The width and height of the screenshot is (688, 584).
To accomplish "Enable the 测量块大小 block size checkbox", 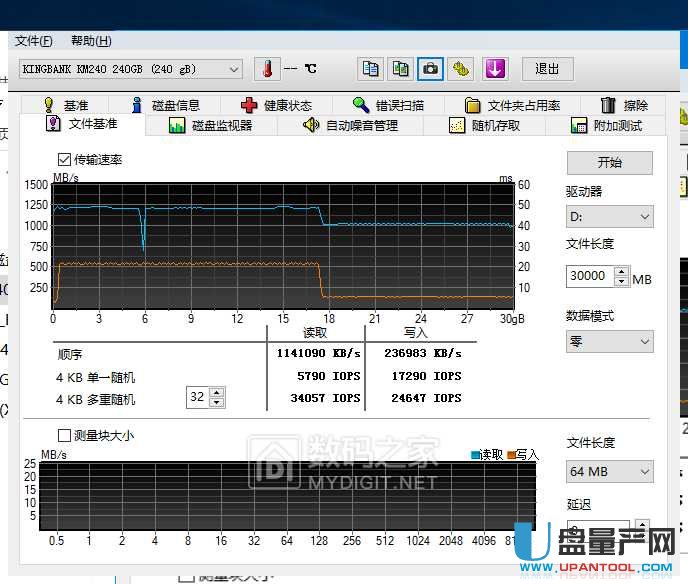I will tap(65, 436).
